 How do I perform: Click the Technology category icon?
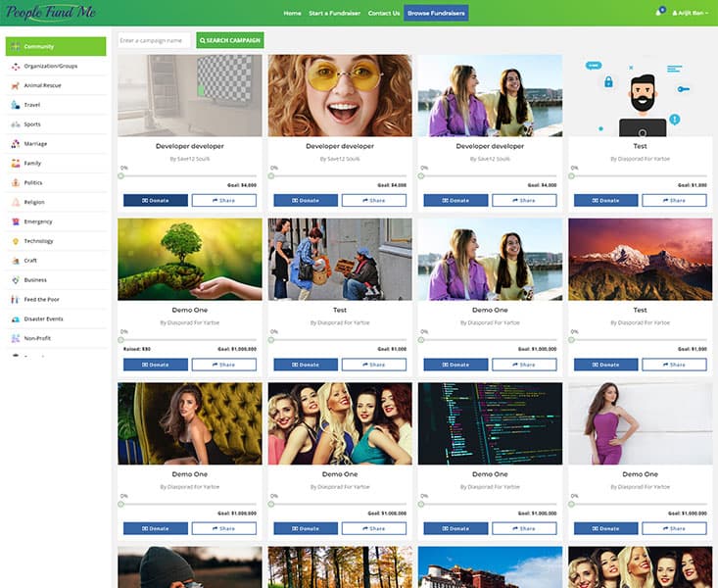click(16, 241)
